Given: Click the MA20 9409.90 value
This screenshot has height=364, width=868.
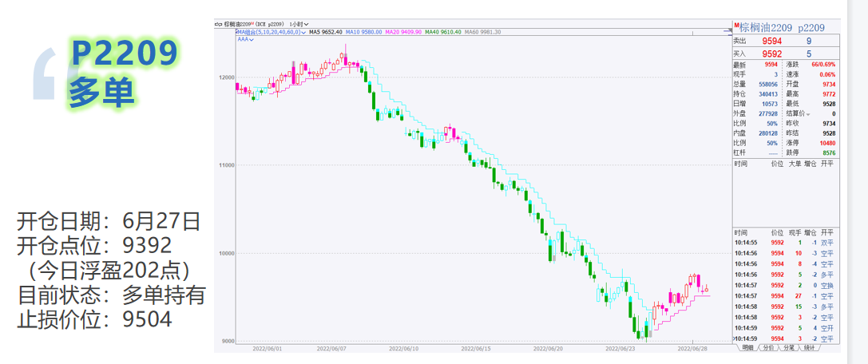Looking at the screenshot, I should 403,32.
